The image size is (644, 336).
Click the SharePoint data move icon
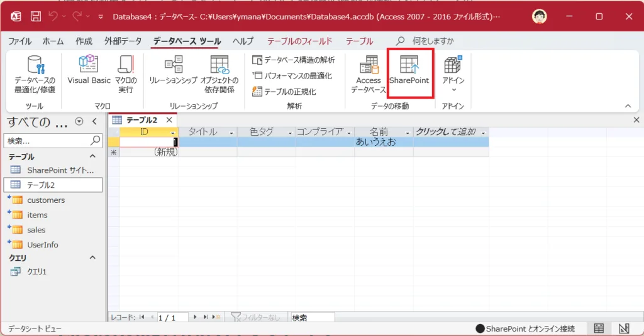point(409,70)
